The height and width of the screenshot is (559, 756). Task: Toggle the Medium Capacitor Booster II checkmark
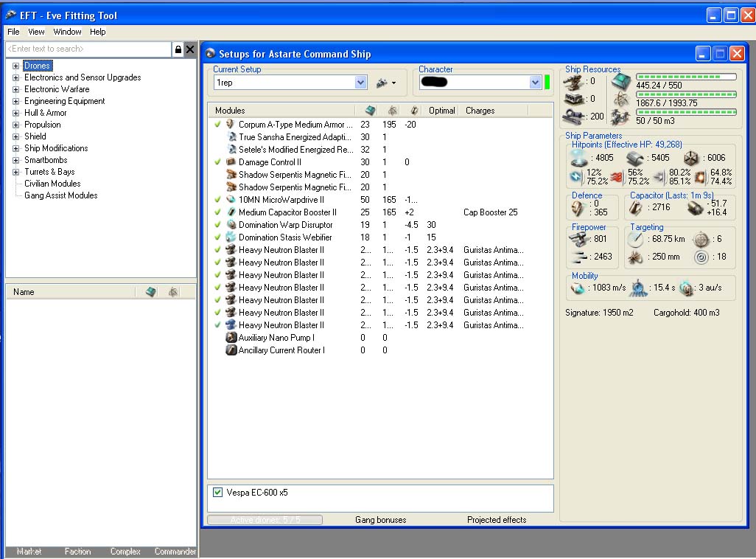click(217, 212)
